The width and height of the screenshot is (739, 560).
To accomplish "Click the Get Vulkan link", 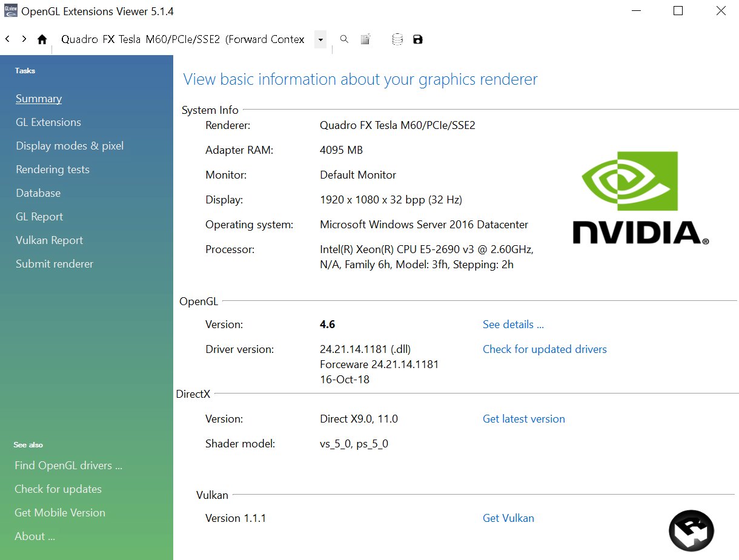I will pyautogui.click(x=508, y=518).
